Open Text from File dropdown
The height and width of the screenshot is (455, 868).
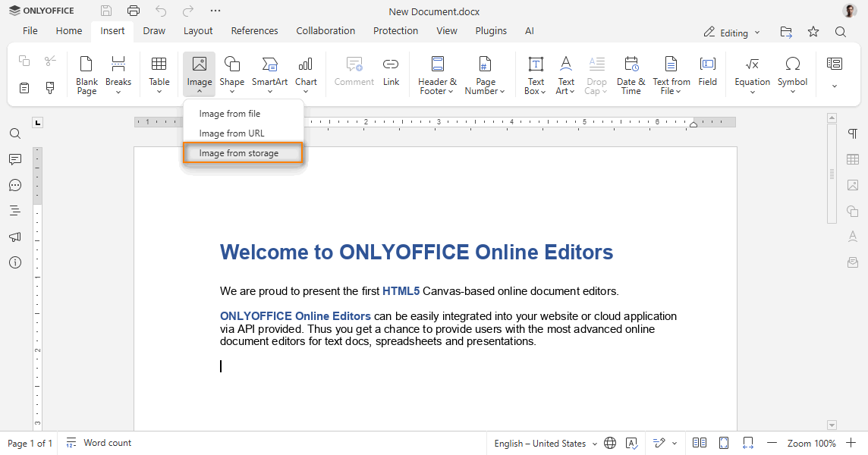tap(671, 75)
